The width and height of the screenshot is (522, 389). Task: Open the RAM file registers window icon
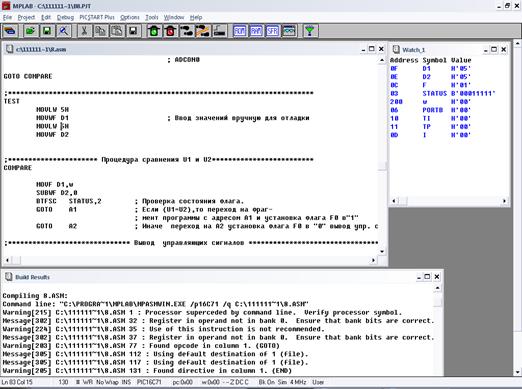tap(256, 31)
